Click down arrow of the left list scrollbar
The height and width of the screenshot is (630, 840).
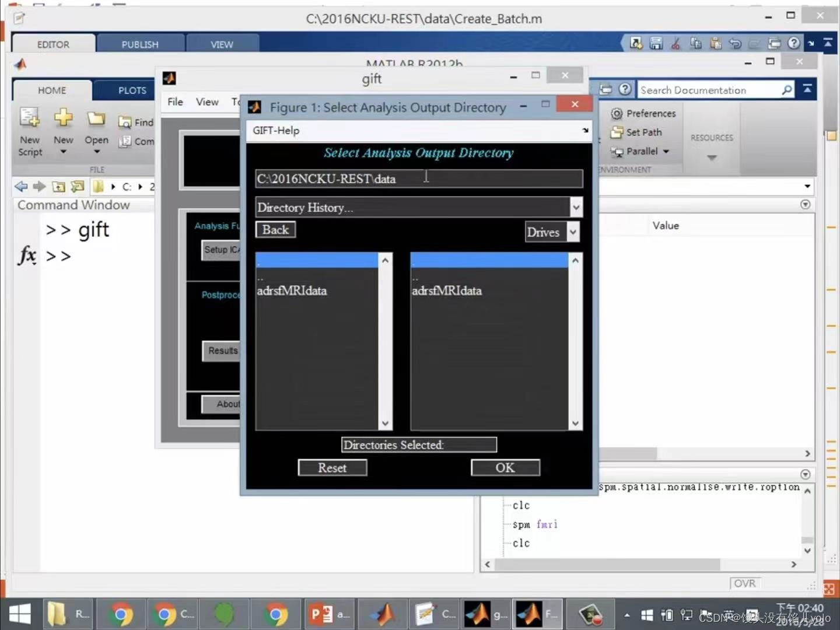385,423
